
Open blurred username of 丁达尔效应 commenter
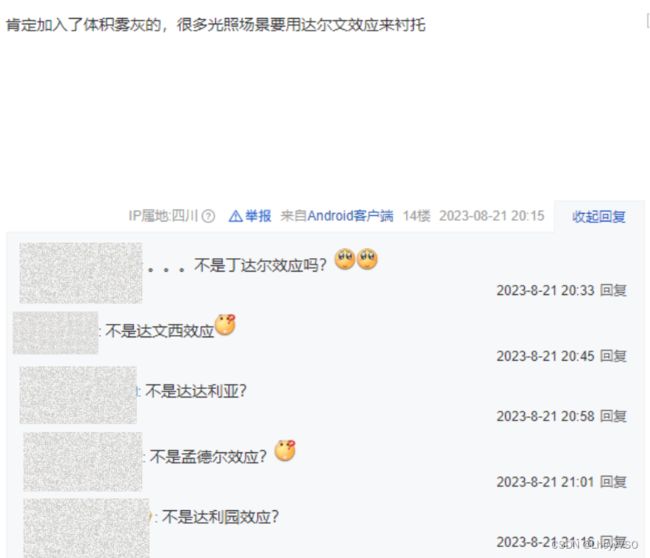pos(81,273)
